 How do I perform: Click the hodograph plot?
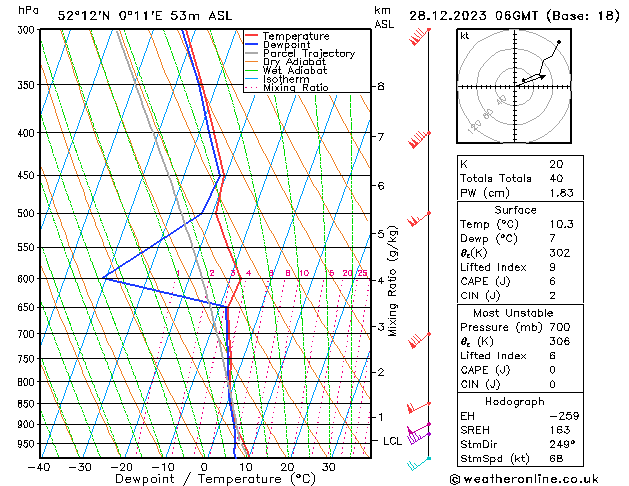pyautogui.click(x=514, y=86)
